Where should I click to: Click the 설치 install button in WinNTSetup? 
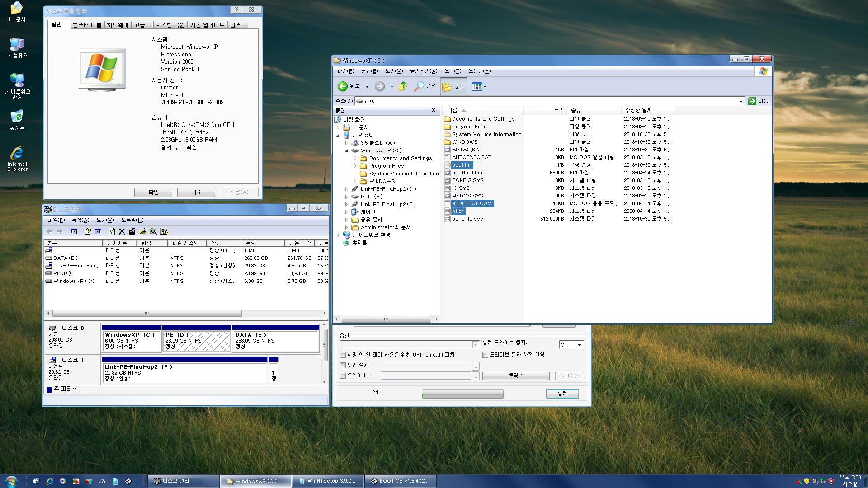[562, 394]
